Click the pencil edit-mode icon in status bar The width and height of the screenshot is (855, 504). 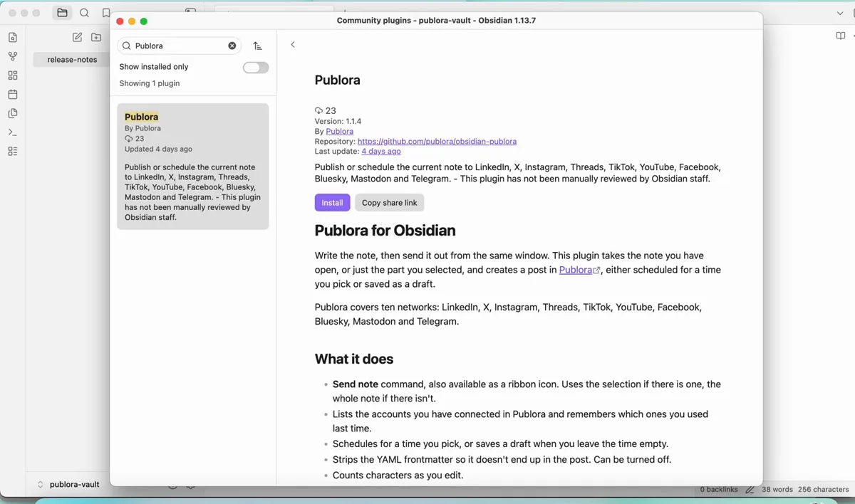tap(750, 490)
